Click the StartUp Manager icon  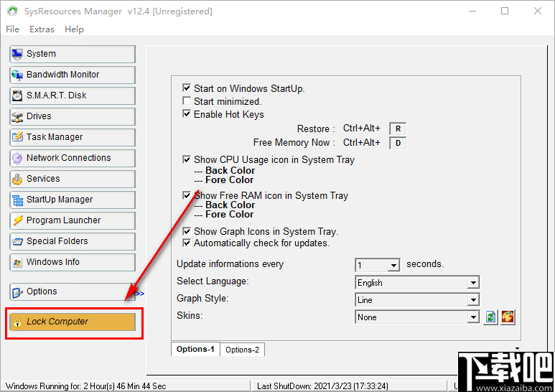(17, 200)
